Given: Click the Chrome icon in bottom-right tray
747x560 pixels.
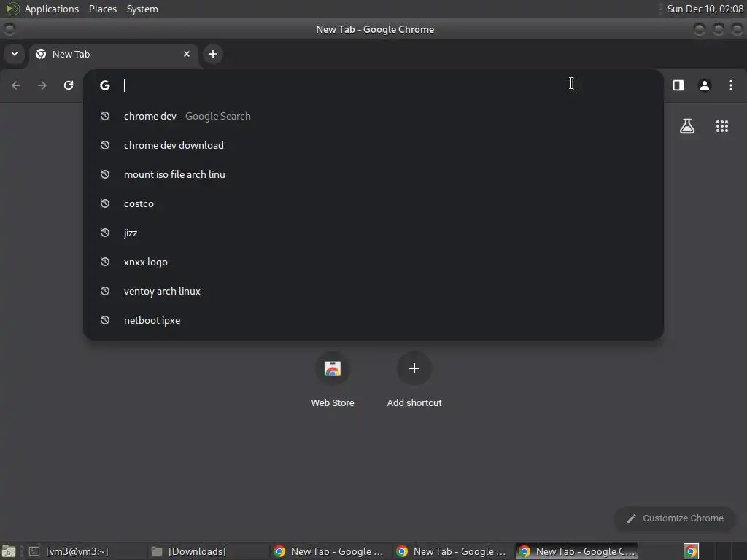Looking at the screenshot, I should (691, 551).
